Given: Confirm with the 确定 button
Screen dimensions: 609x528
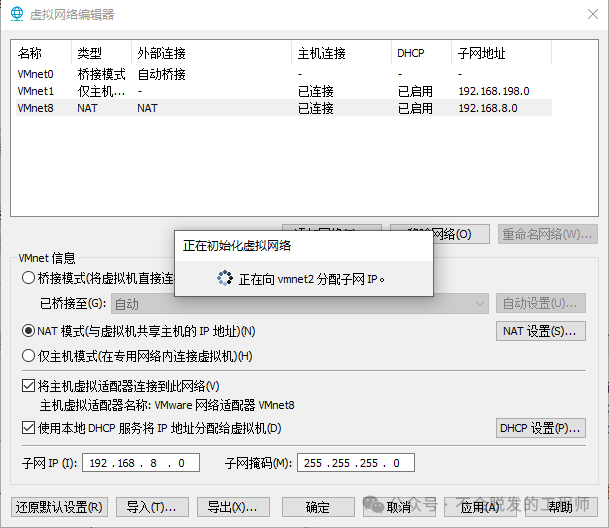Looking at the screenshot, I should click(x=318, y=507).
